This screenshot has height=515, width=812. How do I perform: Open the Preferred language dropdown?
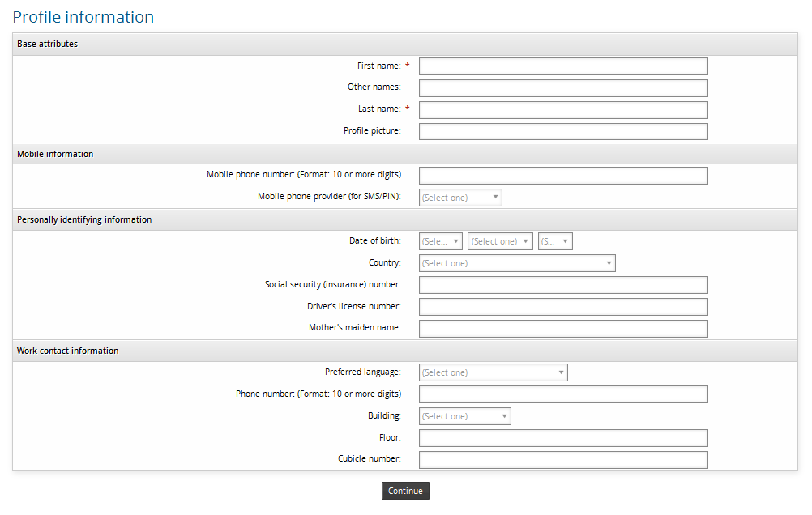click(493, 372)
